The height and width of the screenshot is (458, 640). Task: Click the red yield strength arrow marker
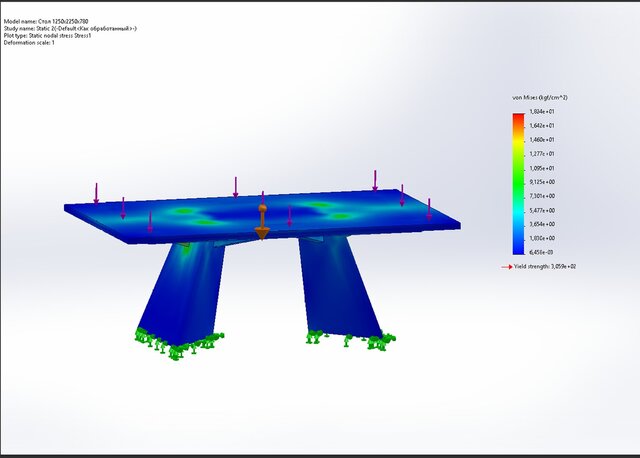tap(506, 267)
